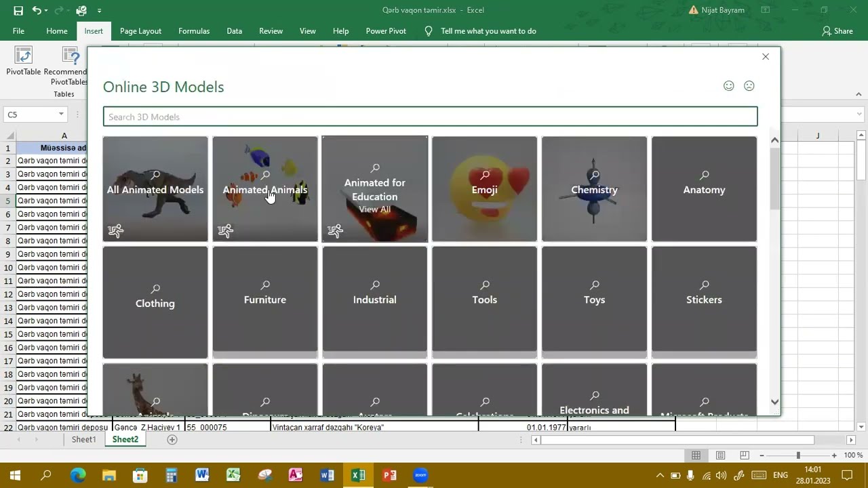Switch to the View tab
The height and width of the screenshot is (488, 868).
pyautogui.click(x=308, y=31)
